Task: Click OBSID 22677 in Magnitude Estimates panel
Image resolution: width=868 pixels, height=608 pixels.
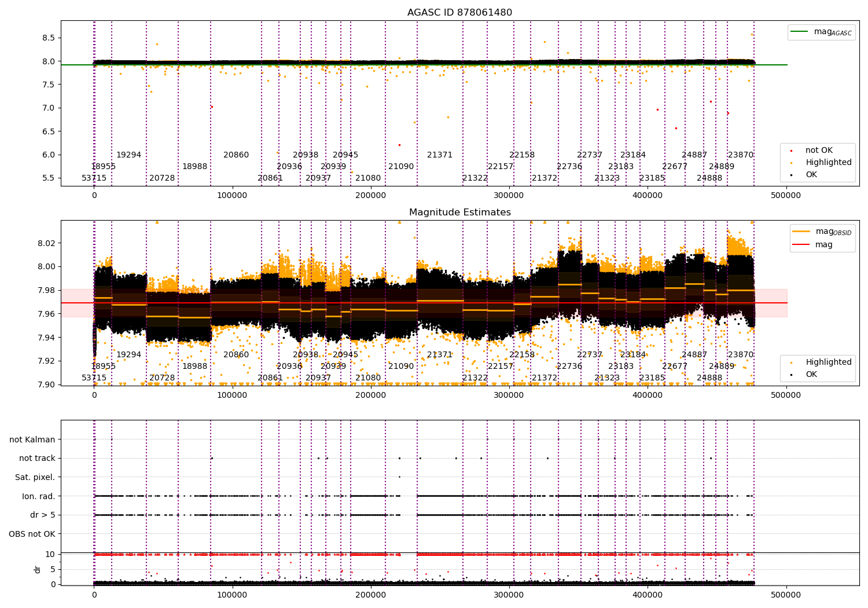Action: point(675,367)
